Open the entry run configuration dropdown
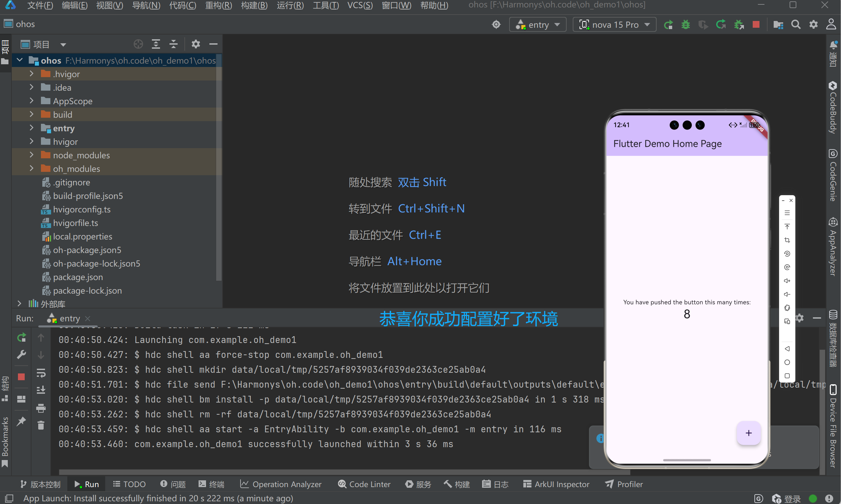This screenshot has width=841, height=504. 537,25
